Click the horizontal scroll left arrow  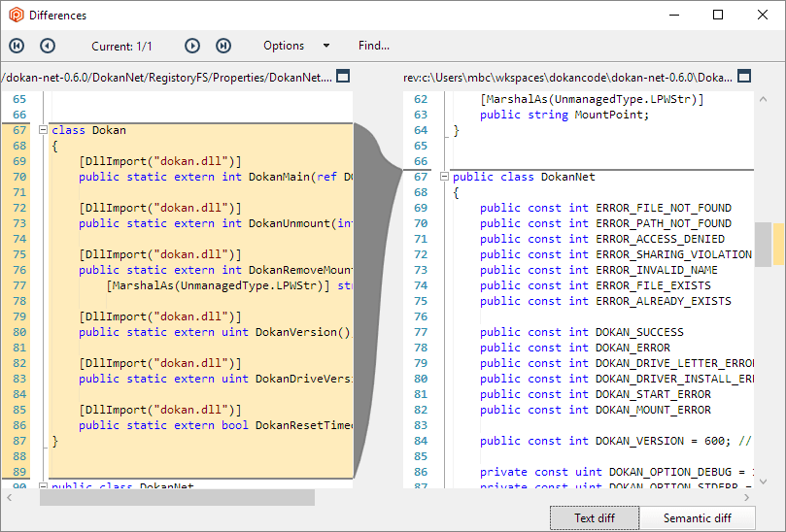(x=9, y=497)
